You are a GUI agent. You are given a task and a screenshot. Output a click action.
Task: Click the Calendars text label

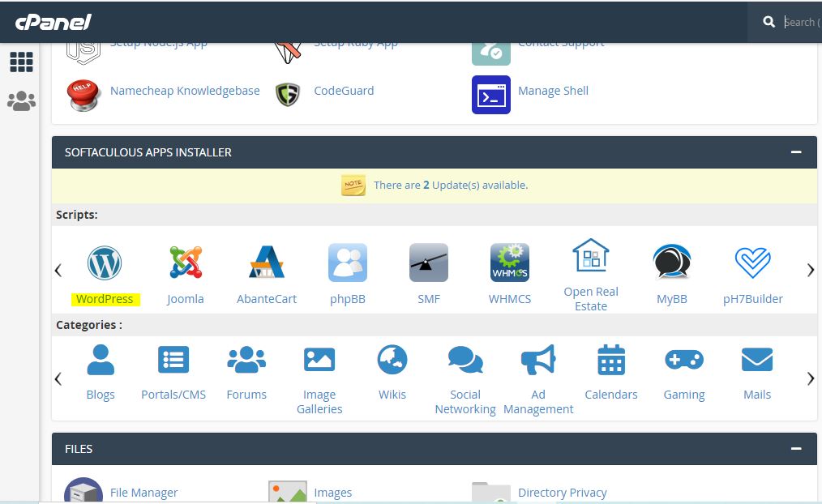[x=611, y=395]
